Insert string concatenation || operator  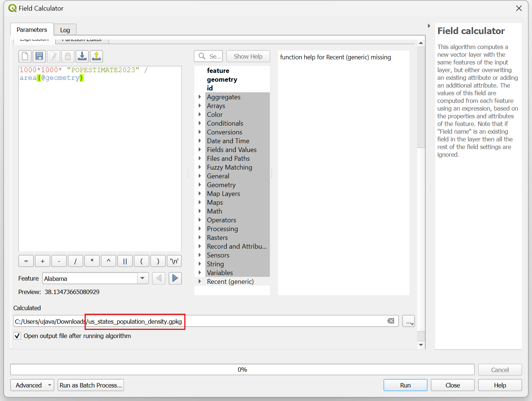coord(125,261)
